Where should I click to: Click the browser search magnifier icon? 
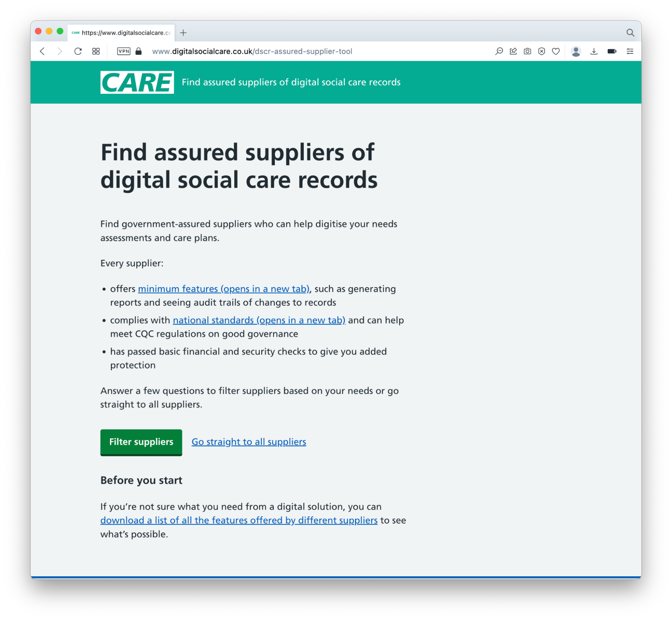coord(632,33)
